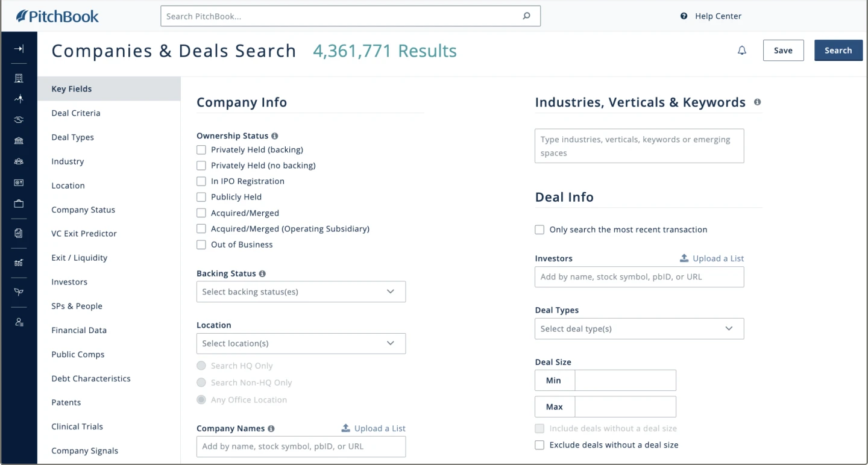
Task: Open the bank institution icon in sidebar
Action: click(x=19, y=141)
